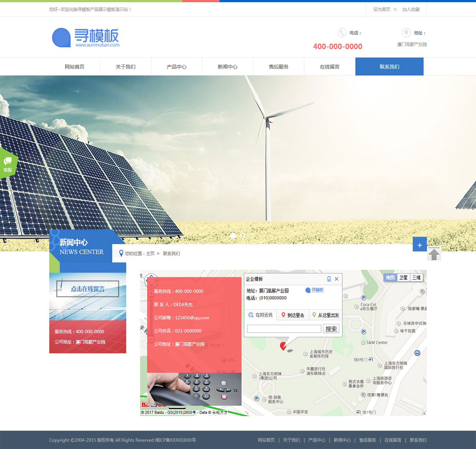Click the 联系人：DEDE先生 line
This screenshot has width=476, height=449.
tap(173, 305)
